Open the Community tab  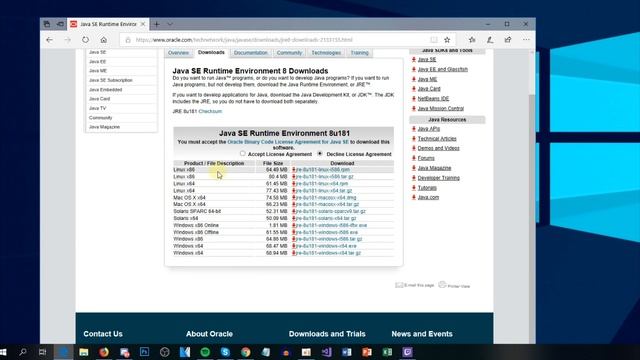click(x=289, y=53)
